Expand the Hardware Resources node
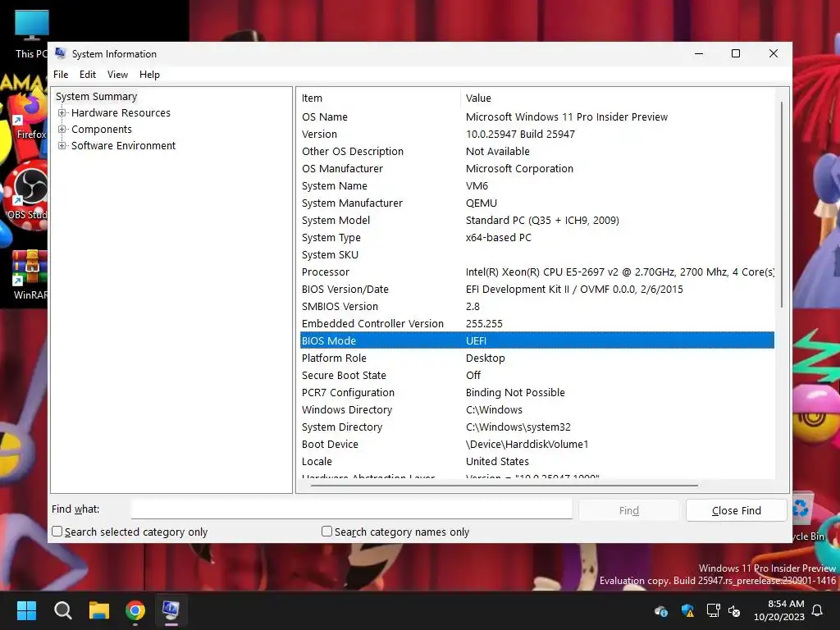Screen dimensions: 840x630 click(x=62, y=113)
